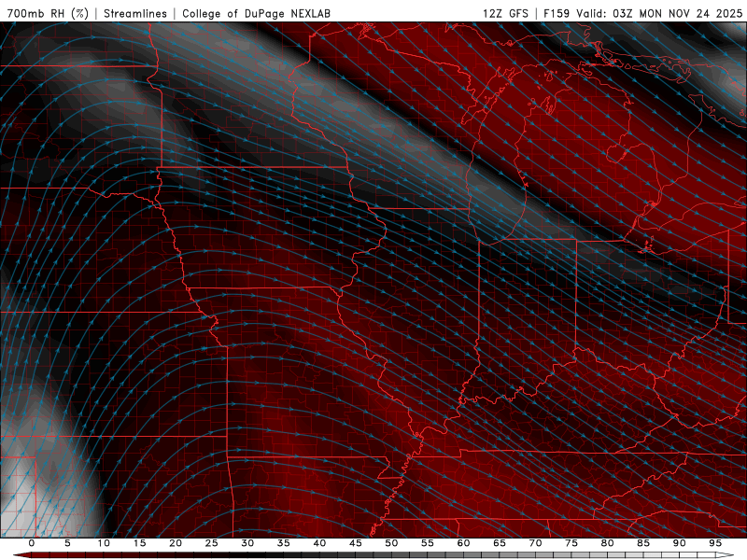Click the '90' tick label on color scale

click(679, 543)
